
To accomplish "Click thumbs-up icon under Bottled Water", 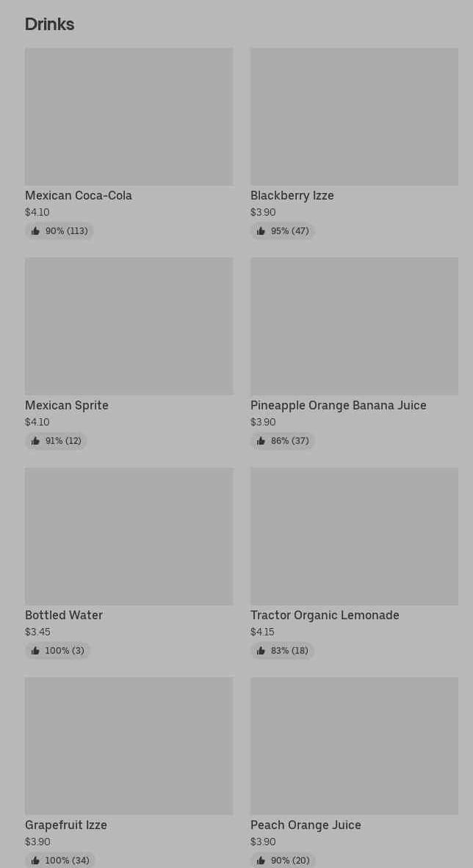I will click(x=35, y=651).
